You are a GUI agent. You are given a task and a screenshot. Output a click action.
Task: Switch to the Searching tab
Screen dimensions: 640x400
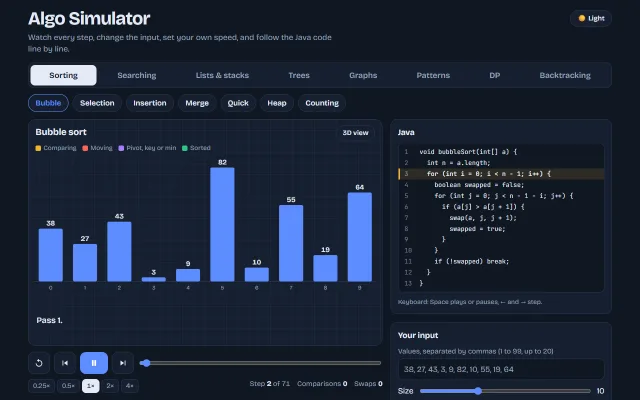tap(137, 75)
